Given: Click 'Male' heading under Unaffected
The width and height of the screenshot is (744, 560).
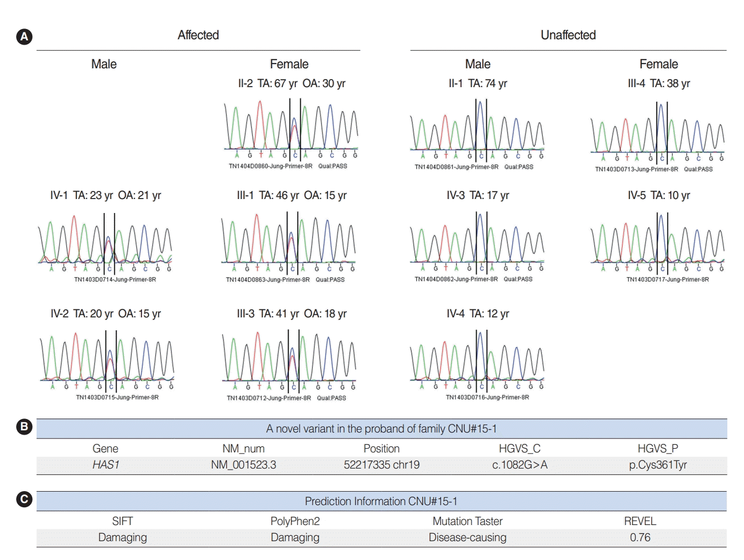Looking at the screenshot, I should click(478, 64).
